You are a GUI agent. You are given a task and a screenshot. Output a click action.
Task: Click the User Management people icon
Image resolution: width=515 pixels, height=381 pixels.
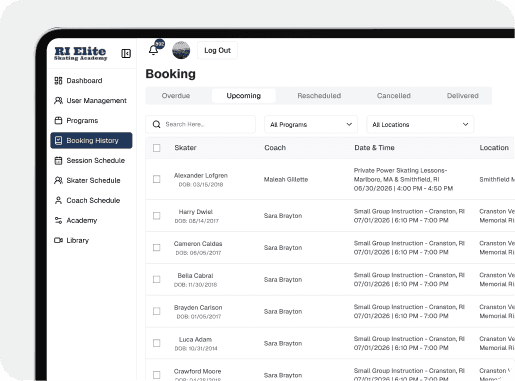pyautogui.click(x=58, y=101)
